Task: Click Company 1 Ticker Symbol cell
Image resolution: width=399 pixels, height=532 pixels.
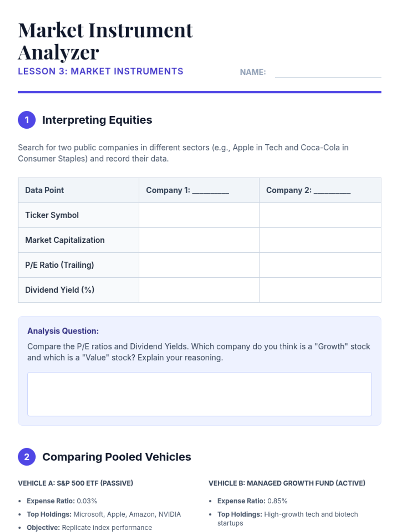Action: coord(199,215)
